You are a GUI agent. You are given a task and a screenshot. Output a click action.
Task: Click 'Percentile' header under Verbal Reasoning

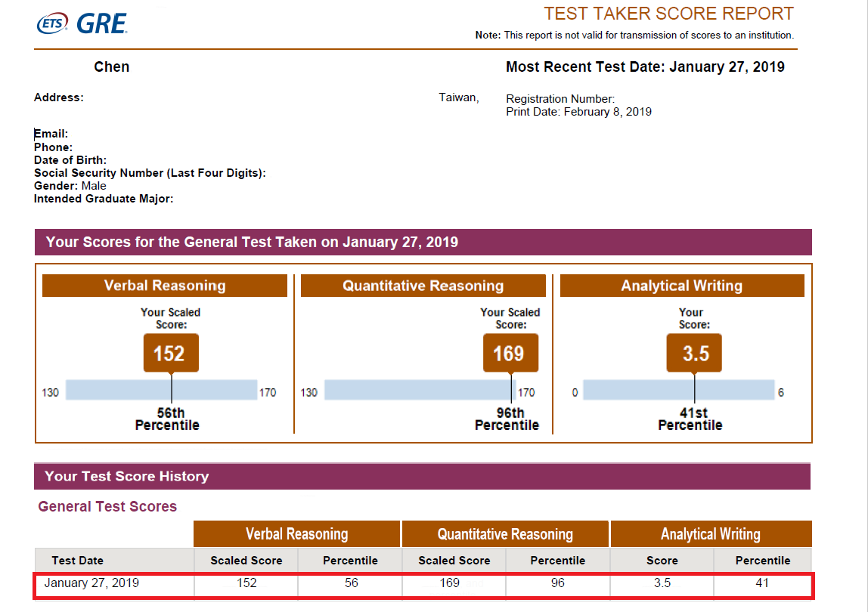coord(350,561)
